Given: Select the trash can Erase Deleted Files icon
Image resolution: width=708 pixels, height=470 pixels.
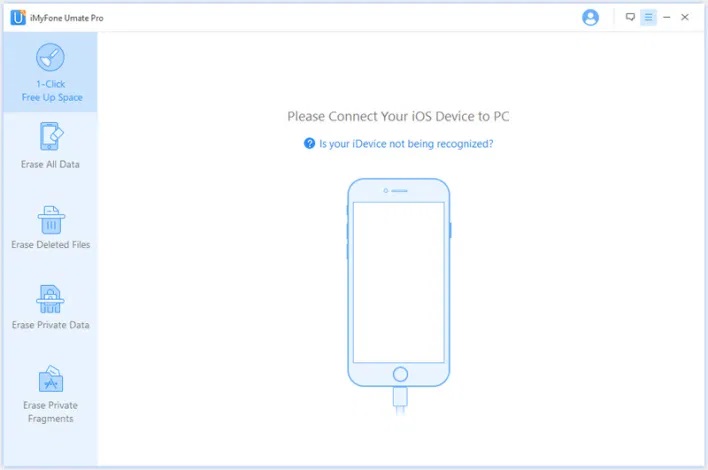Looking at the screenshot, I should pyautogui.click(x=51, y=220).
